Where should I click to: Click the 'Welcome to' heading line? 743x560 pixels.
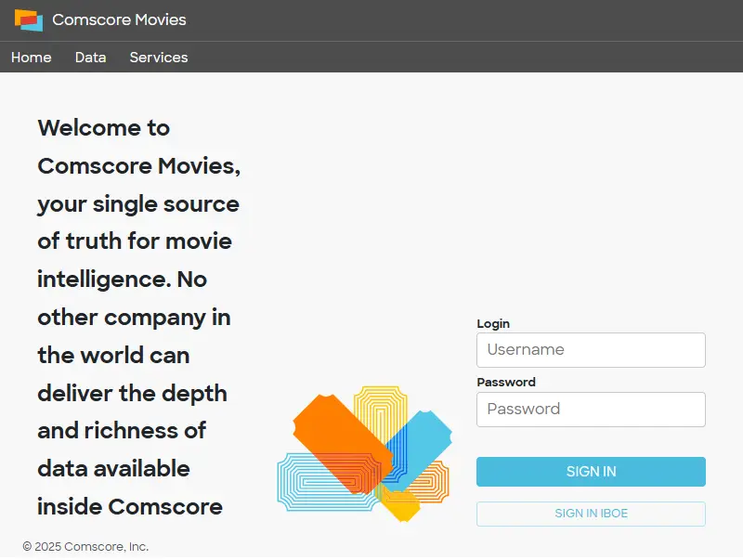104,128
